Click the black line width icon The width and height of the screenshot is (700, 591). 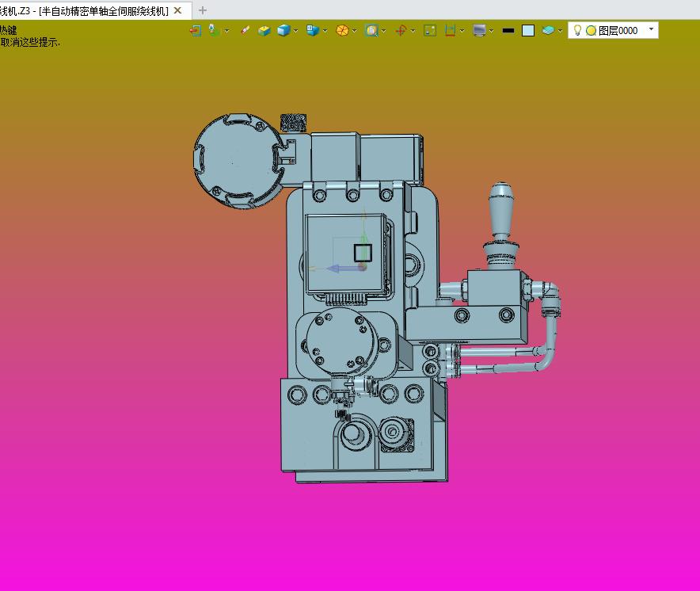(x=508, y=31)
